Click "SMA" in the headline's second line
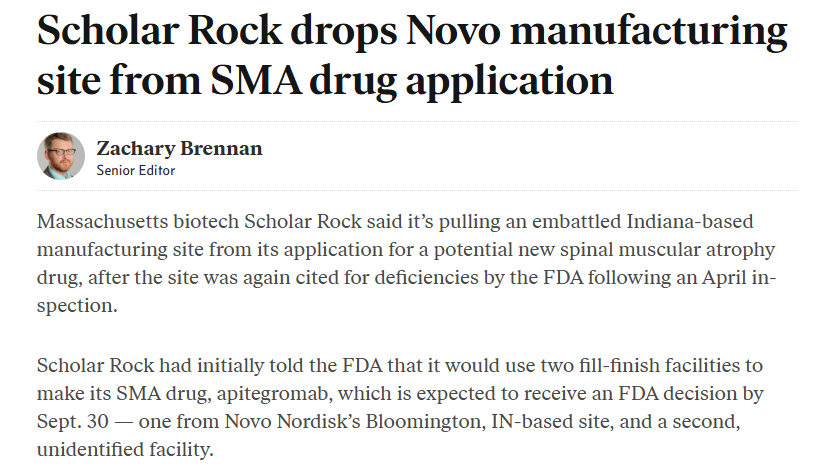The height and width of the screenshot is (470, 822). click(256, 80)
